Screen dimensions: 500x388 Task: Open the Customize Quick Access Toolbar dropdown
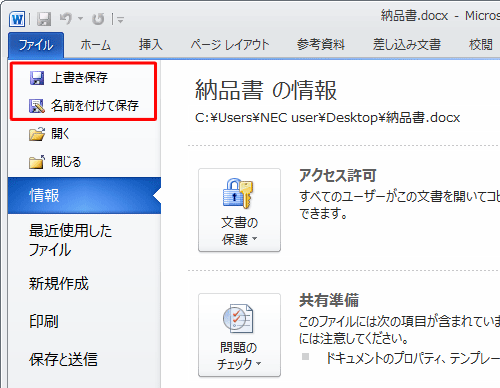120,20
